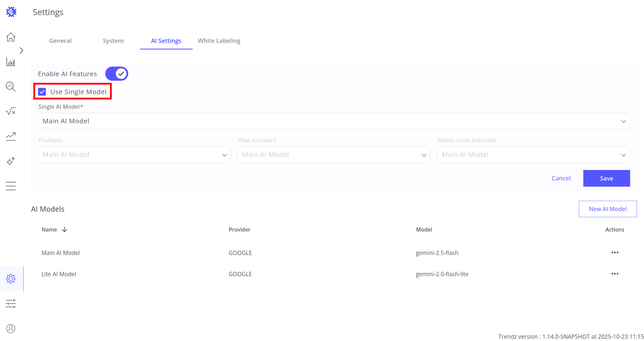Click the Save button
Screen dimensions: 644x341
pos(606,178)
